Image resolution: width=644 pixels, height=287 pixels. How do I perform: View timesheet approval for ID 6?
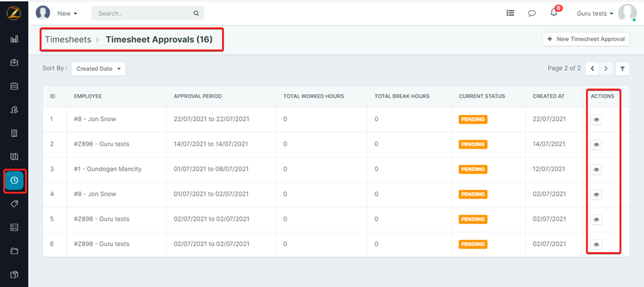(596, 244)
